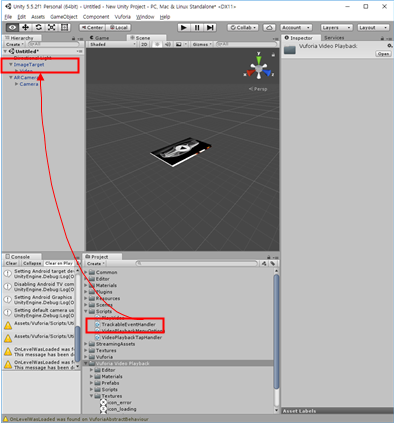Screen dimensions: 394x423
Task: Open the Shaded draw mode dropdown
Action: [x=112, y=44]
